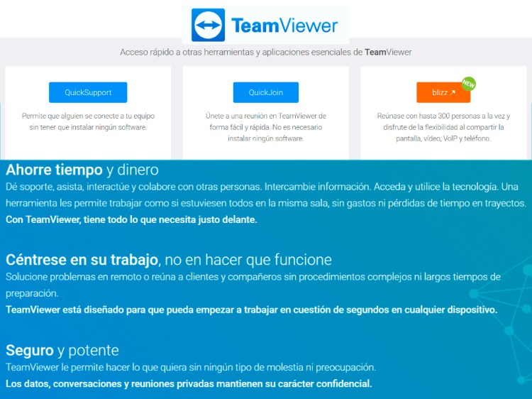
Task: Click the bold line 'Los datos, conversaciones y reuniones'
Action: [x=189, y=383]
